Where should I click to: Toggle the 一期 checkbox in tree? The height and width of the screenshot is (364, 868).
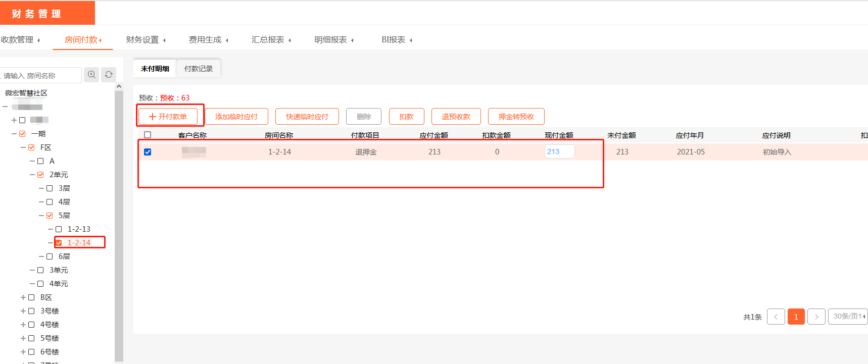pyautogui.click(x=22, y=134)
